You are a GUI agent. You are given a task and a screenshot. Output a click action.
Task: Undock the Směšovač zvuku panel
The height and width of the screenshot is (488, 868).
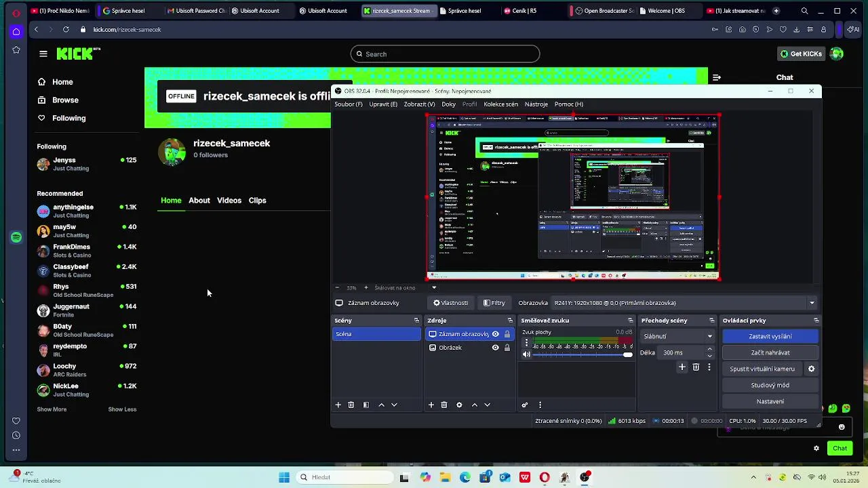pos(630,320)
